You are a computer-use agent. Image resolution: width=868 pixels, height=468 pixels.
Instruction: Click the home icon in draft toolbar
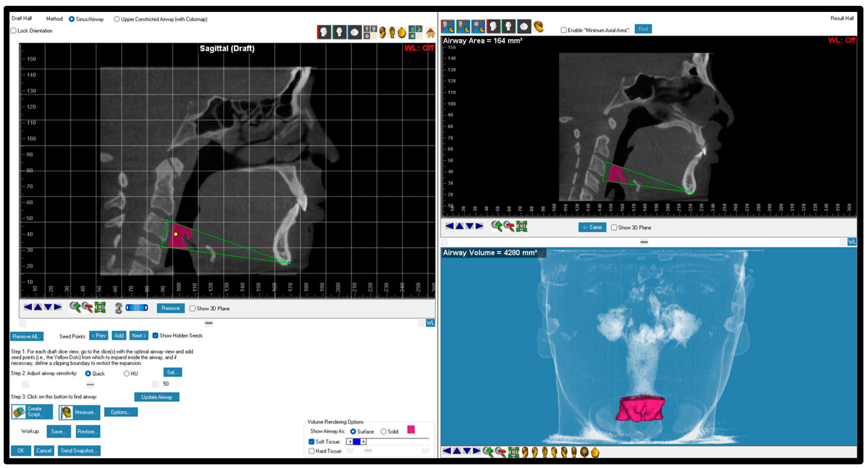click(430, 33)
